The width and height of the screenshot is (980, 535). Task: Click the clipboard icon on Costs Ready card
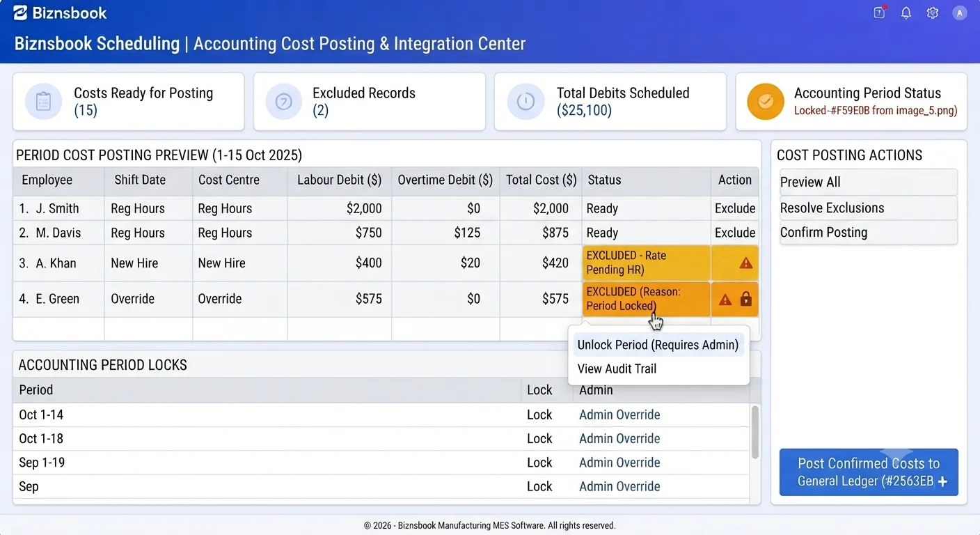43,102
